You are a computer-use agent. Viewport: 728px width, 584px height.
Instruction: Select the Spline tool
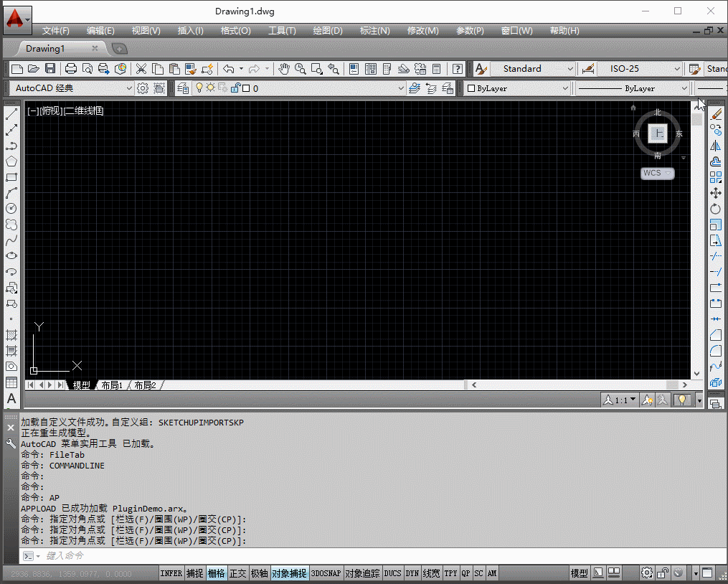point(11,239)
